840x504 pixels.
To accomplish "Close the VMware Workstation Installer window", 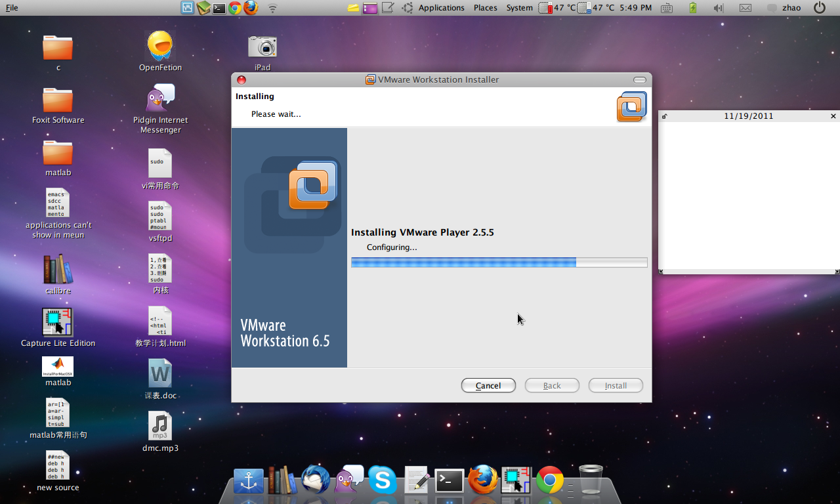I will pyautogui.click(x=241, y=79).
